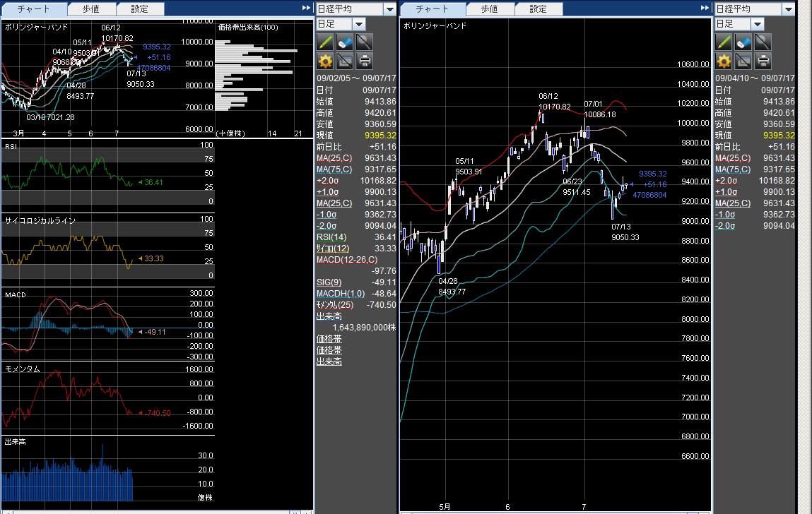Click the +2.0σ band link in right panel
812x514 pixels.
pos(726,181)
